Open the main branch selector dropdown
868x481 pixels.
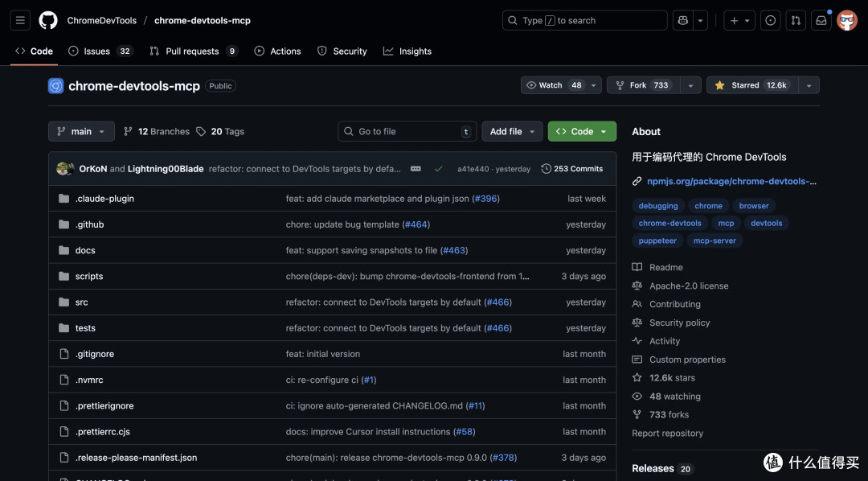point(81,131)
